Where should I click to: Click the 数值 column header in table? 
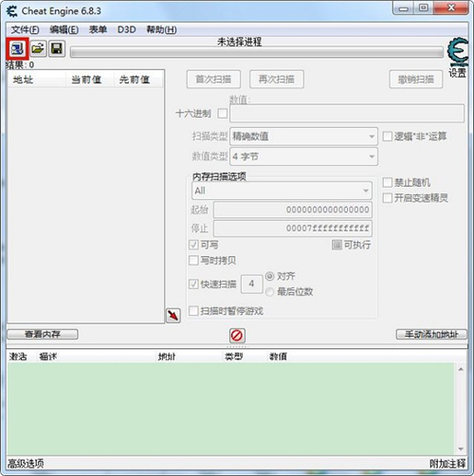278,357
